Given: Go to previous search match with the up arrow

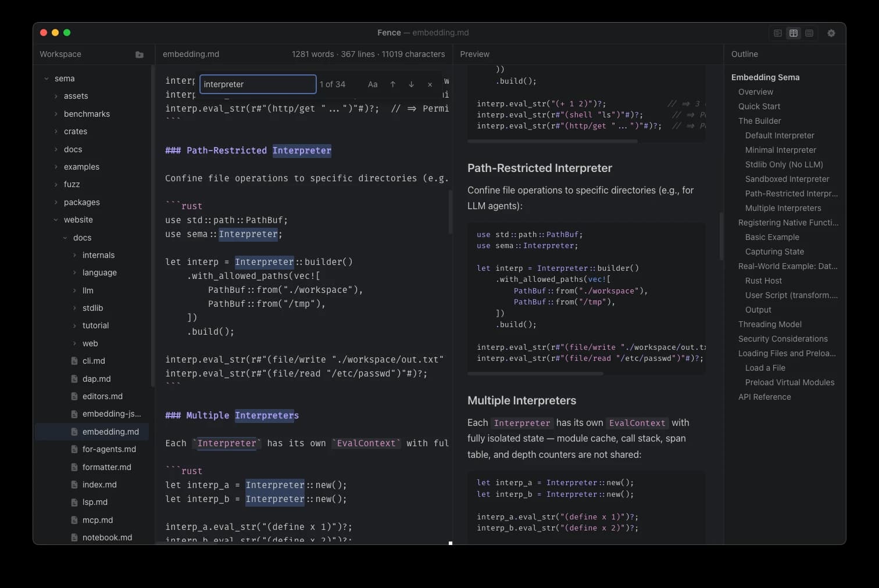Looking at the screenshot, I should [393, 84].
